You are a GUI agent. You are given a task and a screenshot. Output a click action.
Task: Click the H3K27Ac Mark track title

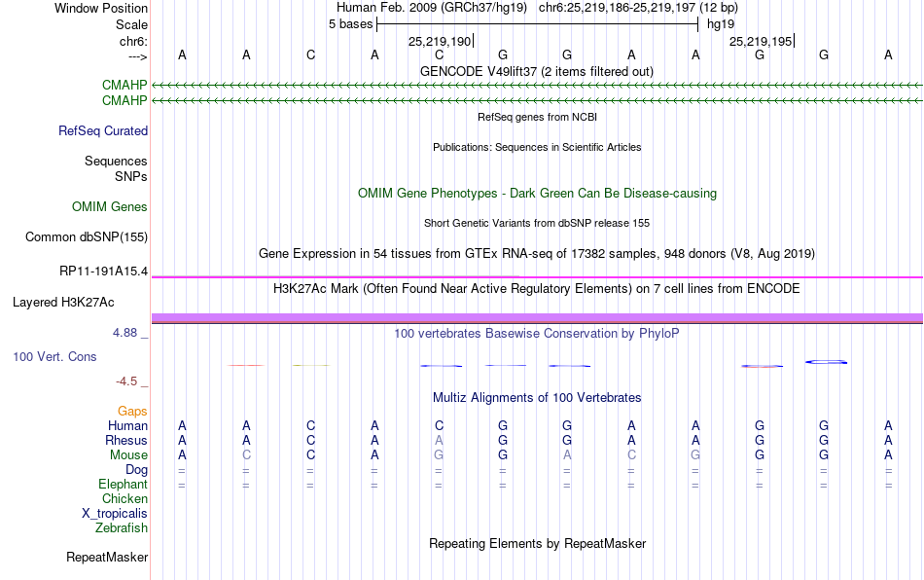pyautogui.click(x=537, y=289)
